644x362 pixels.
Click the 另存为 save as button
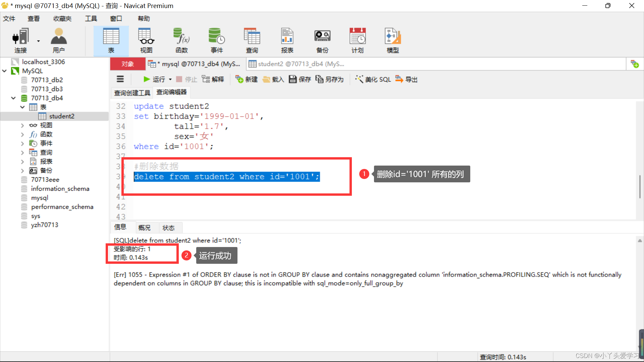tap(330, 79)
